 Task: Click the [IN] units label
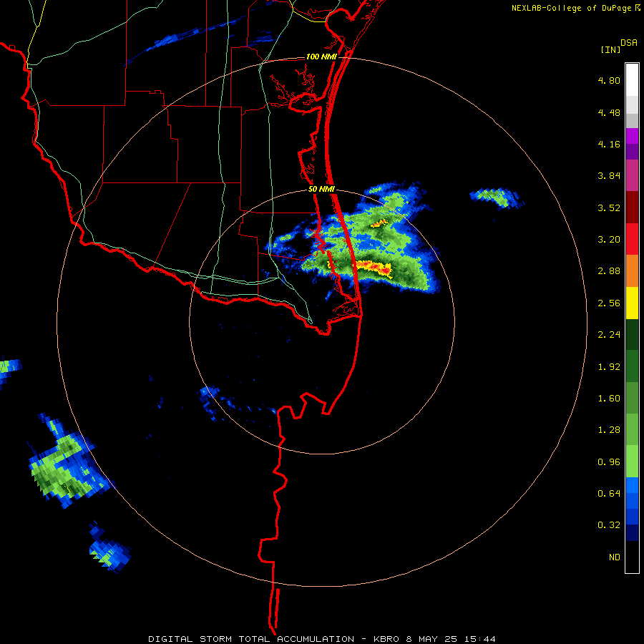610,49
